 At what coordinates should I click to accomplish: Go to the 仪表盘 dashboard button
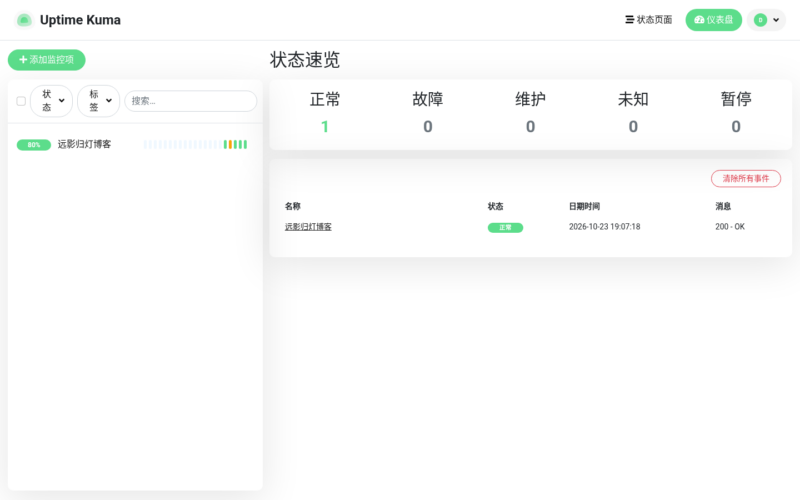click(713, 20)
